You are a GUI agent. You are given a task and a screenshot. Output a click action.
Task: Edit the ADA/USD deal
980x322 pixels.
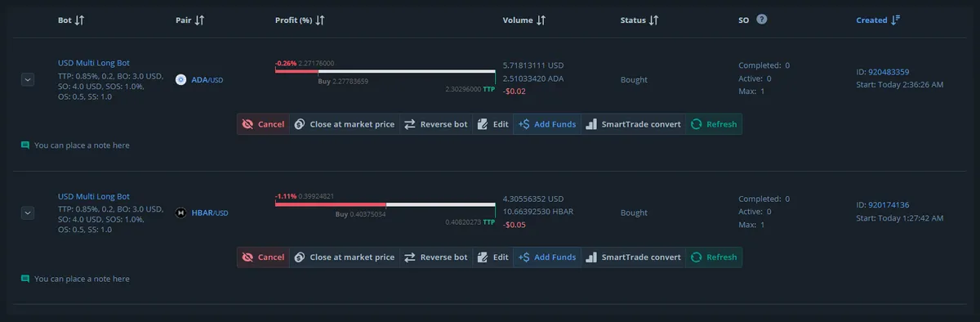coord(492,124)
